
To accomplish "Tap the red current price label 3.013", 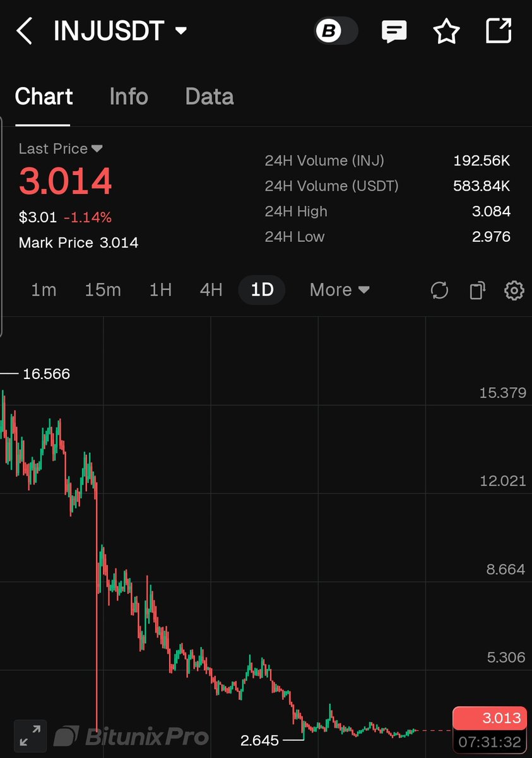I will point(488,718).
